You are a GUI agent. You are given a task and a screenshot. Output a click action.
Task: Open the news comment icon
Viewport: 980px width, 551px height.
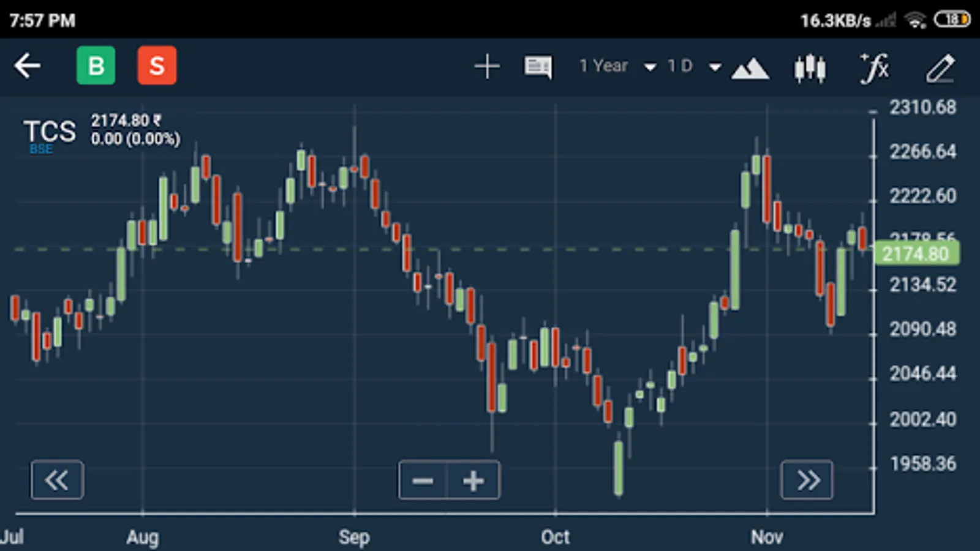coord(538,67)
